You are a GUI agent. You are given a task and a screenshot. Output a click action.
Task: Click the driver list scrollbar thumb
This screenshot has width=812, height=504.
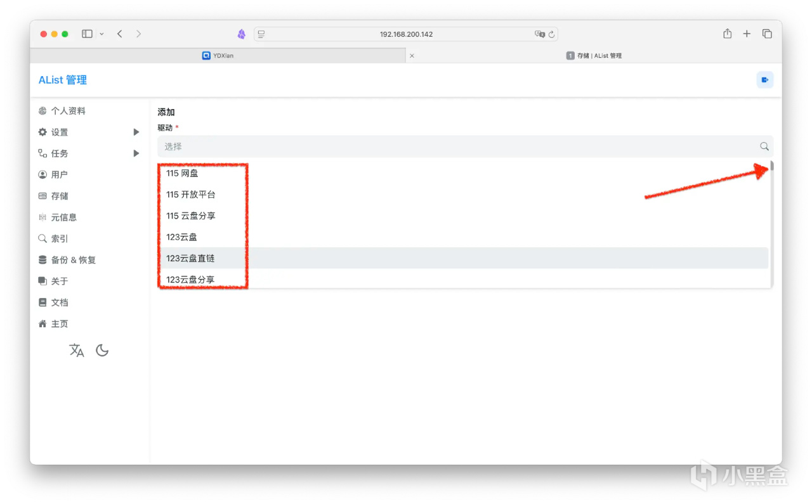772,166
